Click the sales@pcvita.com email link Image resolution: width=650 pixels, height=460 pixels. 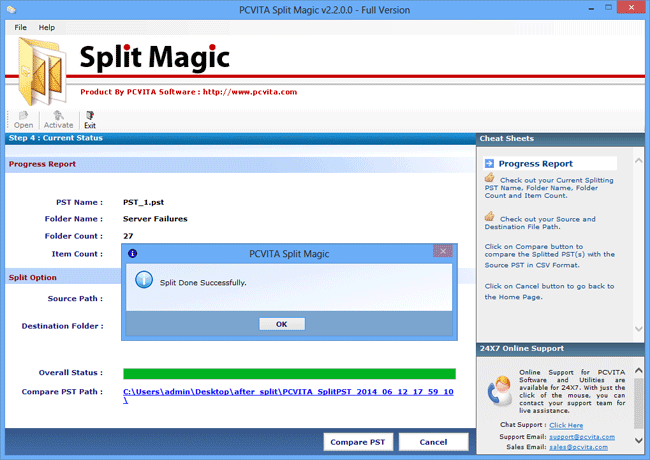click(578, 447)
